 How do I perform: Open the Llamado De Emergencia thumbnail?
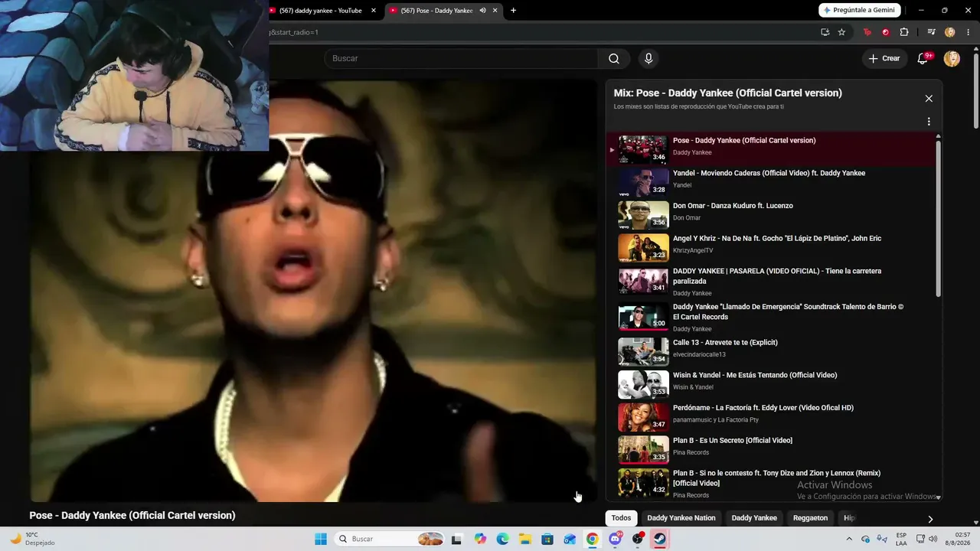pos(643,317)
